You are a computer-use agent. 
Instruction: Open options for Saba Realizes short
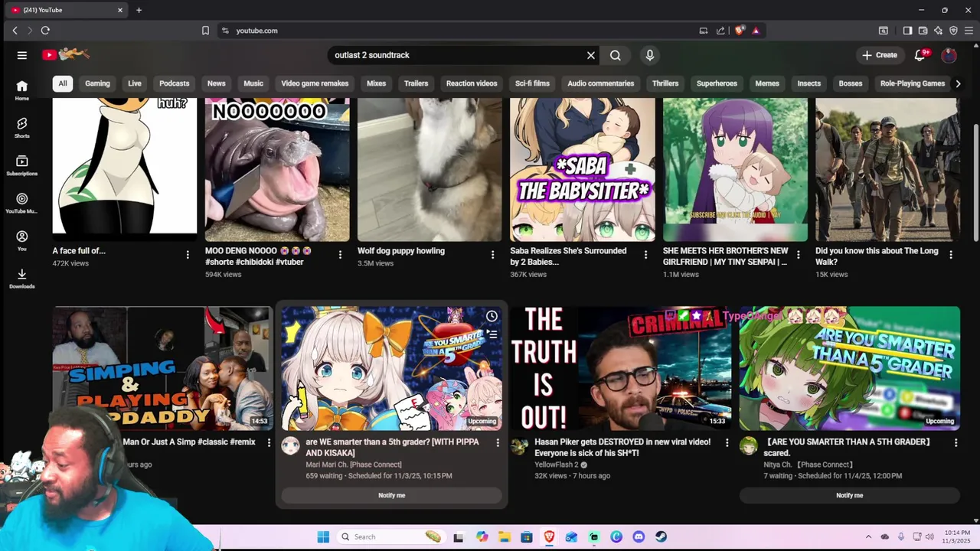(x=645, y=255)
